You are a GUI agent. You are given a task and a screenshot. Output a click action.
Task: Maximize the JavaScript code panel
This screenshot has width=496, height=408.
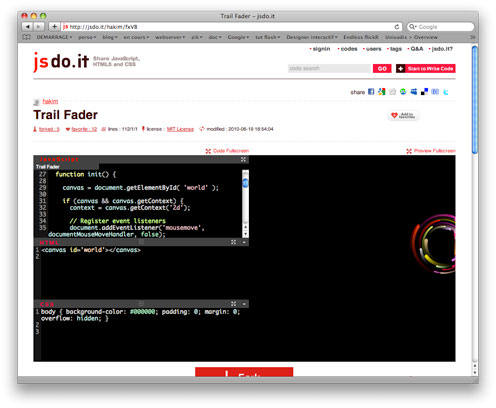pyautogui.click(x=243, y=159)
